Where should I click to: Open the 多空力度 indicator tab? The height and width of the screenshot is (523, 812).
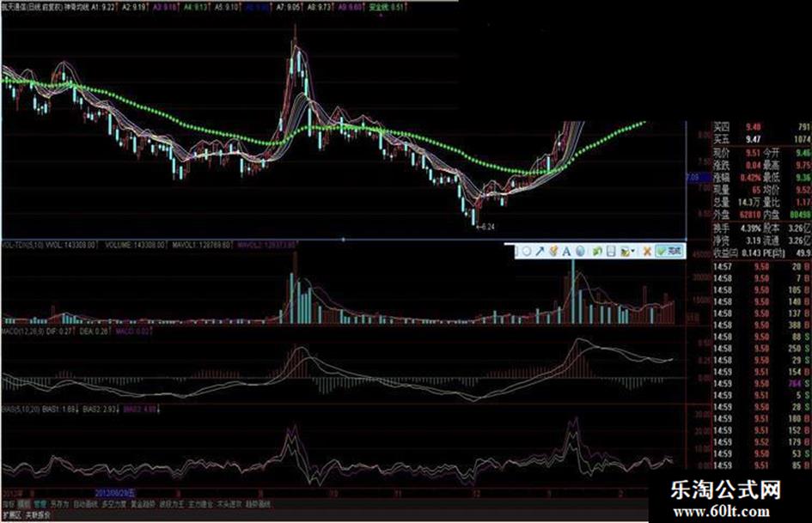(114, 504)
